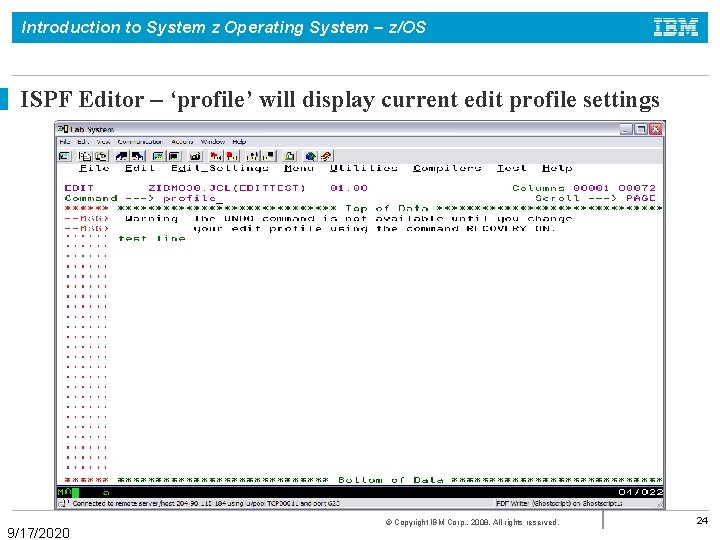
Task: Open the View menu
Action: click(x=103, y=142)
